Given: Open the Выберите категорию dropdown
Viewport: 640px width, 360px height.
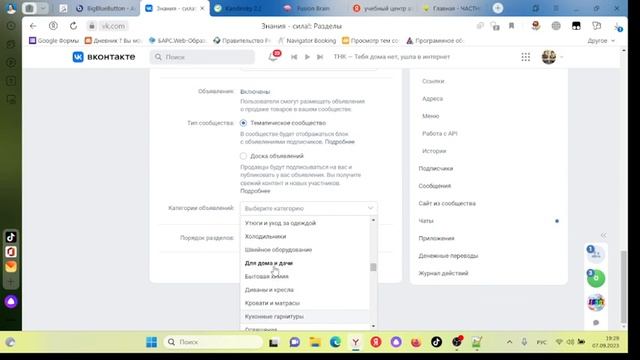Looking at the screenshot, I should (309, 208).
